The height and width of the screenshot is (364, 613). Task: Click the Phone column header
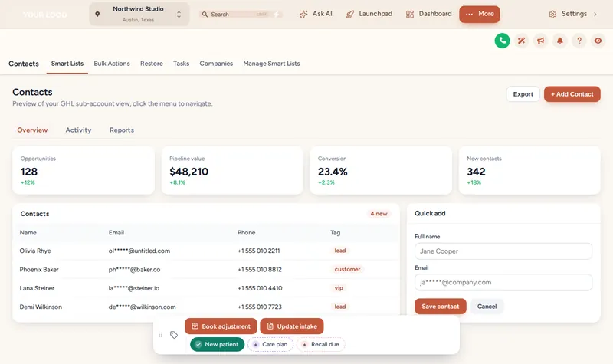[246, 233]
